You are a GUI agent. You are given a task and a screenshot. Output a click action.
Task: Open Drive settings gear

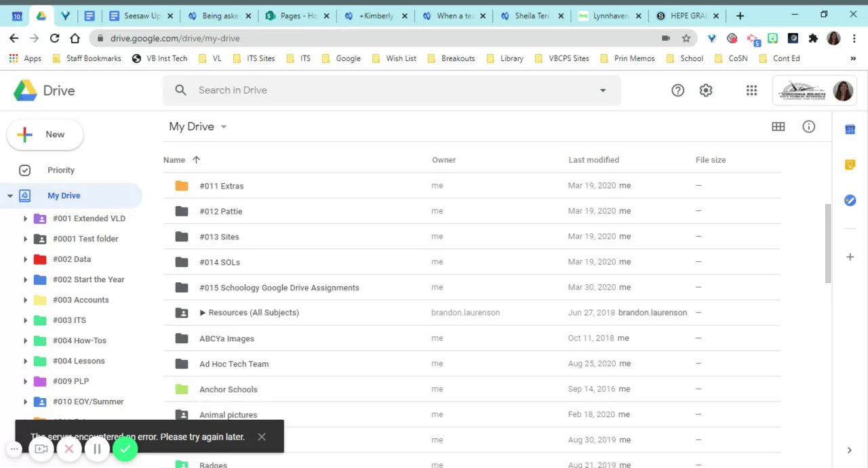tap(706, 90)
